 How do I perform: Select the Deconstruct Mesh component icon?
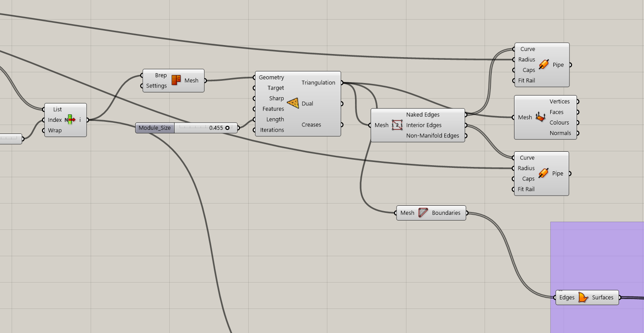540,117
